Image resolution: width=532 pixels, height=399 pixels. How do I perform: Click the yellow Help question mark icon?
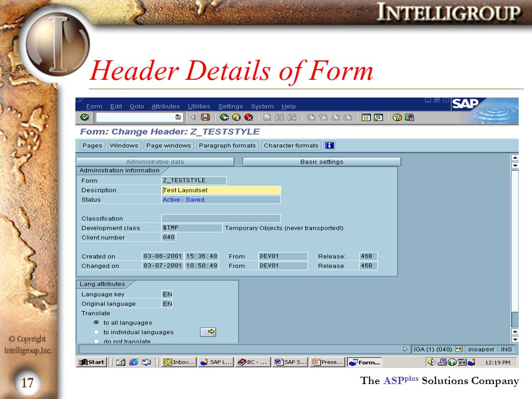pos(397,117)
